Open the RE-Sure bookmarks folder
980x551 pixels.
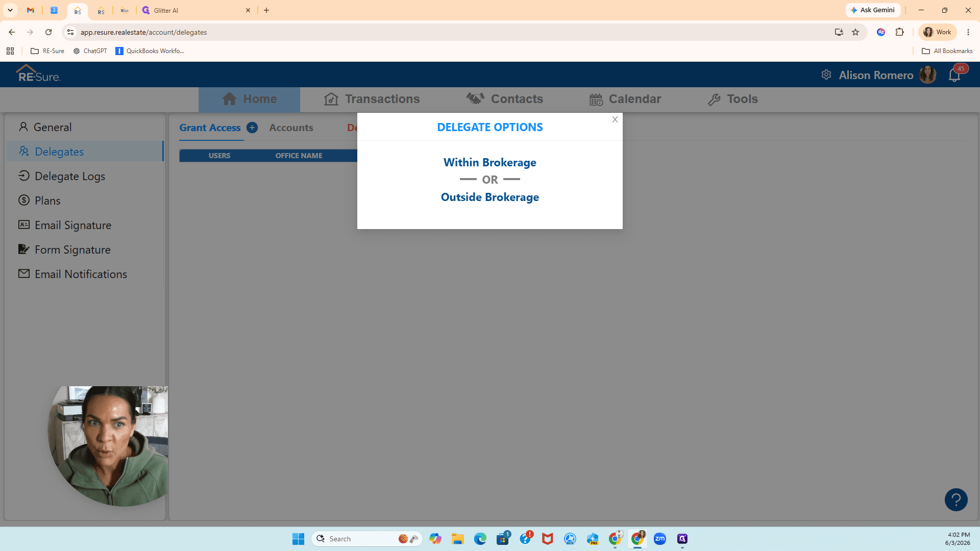click(x=47, y=51)
